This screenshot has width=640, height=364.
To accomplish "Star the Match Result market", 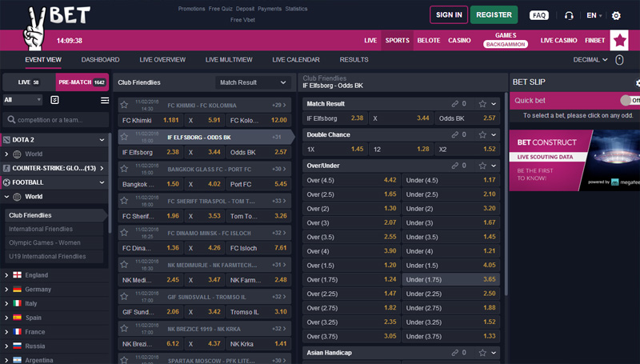I will [x=482, y=104].
